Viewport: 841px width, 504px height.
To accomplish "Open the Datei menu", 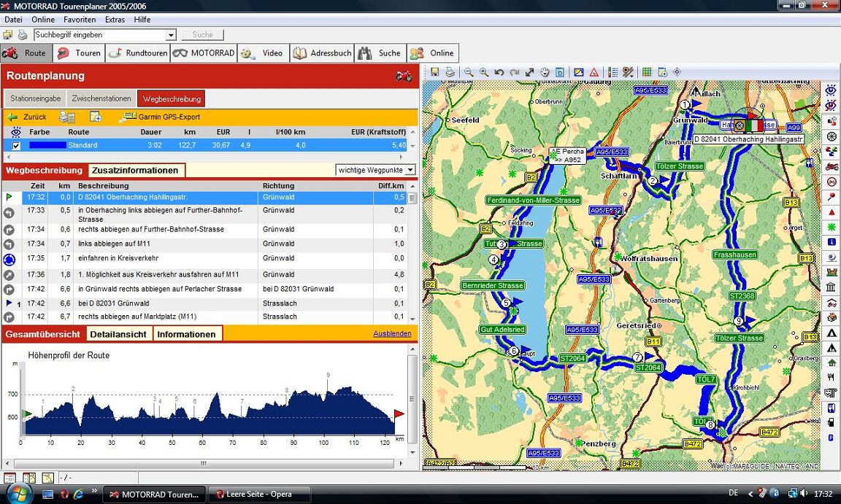I will [x=13, y=19].
